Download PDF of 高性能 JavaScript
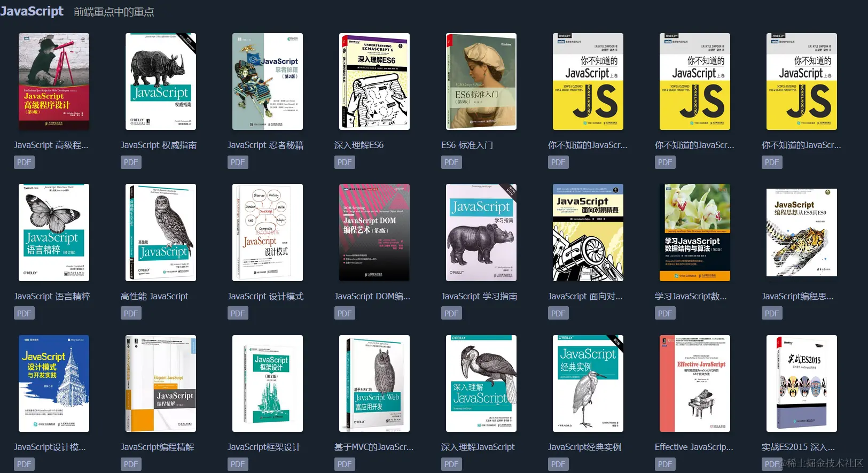868x473 pixels. click(131, 313)
